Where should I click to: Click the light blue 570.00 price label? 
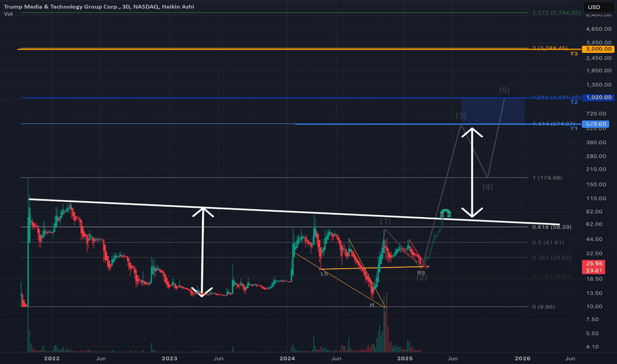coord(595,124)
